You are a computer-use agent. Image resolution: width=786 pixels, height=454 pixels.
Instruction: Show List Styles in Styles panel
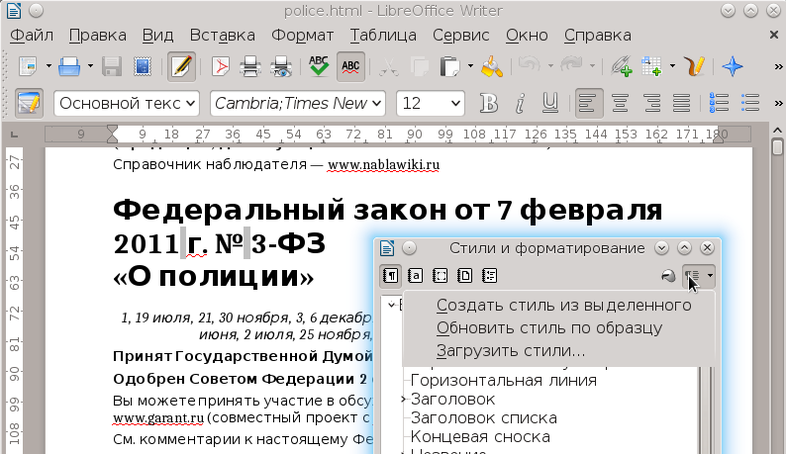[489, 276]
